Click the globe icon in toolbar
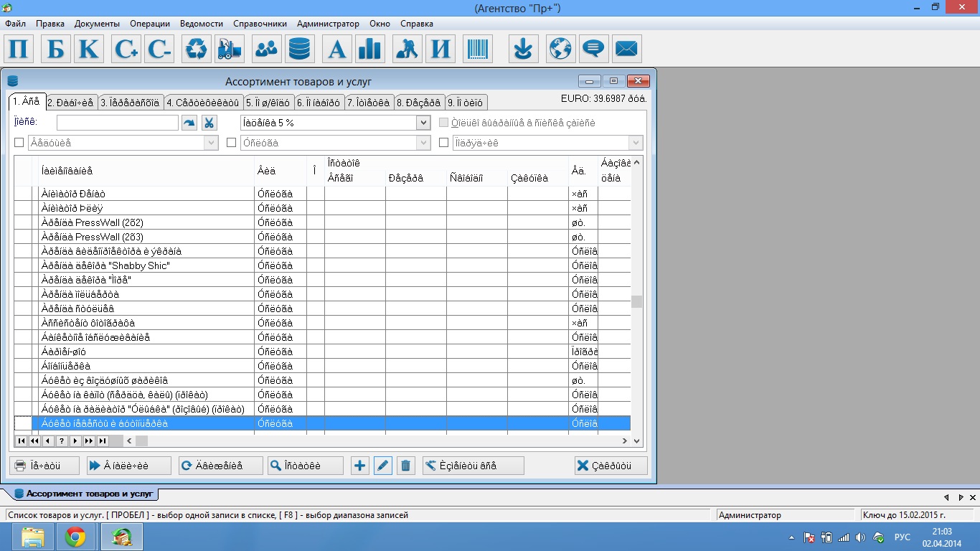Viewport: 980px width, 551px height. tap(560, 49)
